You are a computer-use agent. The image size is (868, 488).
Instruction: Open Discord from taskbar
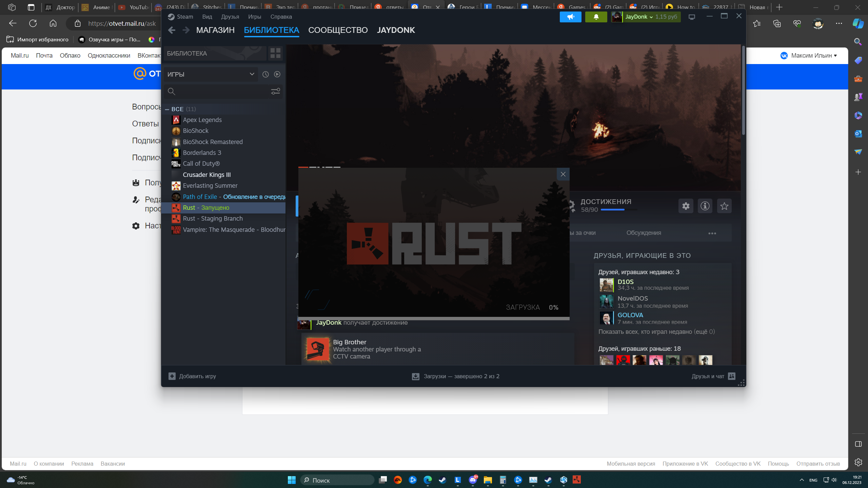tap(473, 480)
